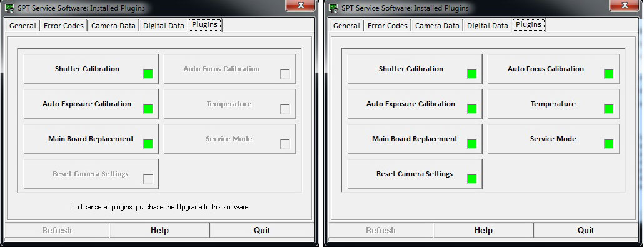Open Camera Data tab in right window
The image size is (644, 247).
[x=437, y=26]
